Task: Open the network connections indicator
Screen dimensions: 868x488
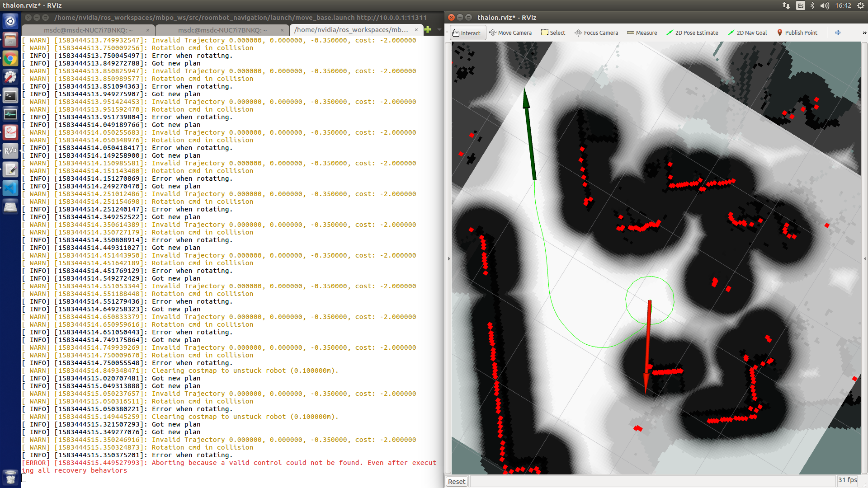Action: [786, 5]
